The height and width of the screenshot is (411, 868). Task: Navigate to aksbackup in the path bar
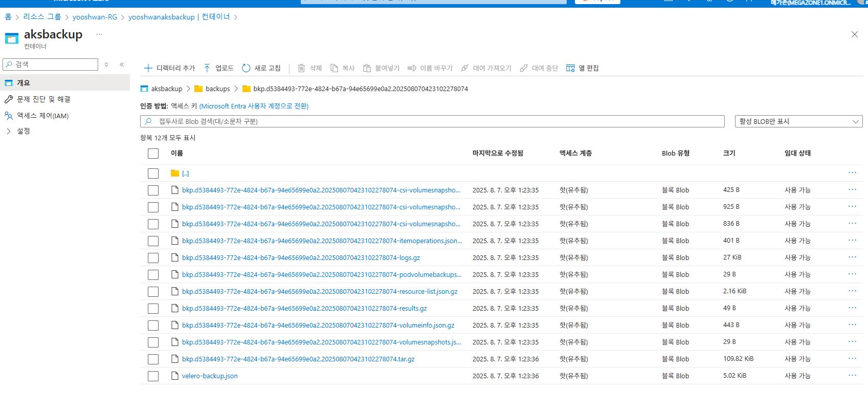coord(167,89)
